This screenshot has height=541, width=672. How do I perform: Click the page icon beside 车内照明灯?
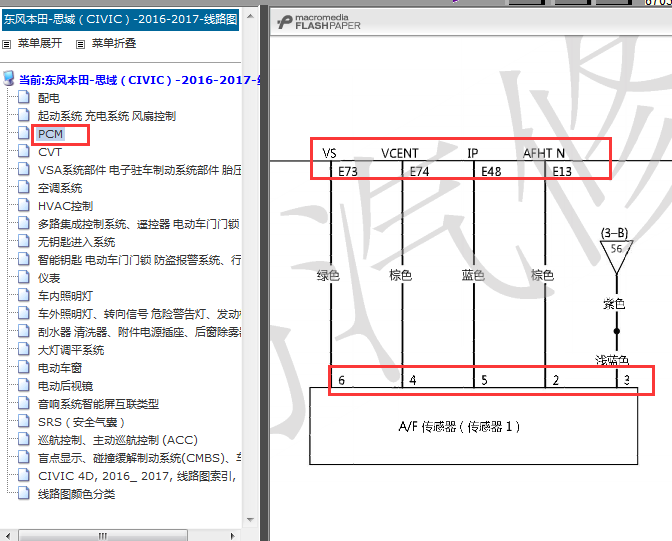[x=24, y=295]
